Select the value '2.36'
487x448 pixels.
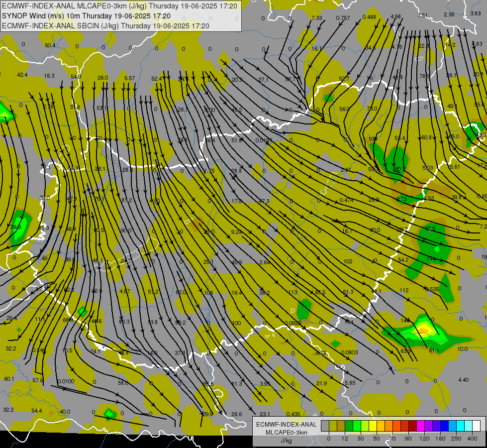click(x=449, y=14)
